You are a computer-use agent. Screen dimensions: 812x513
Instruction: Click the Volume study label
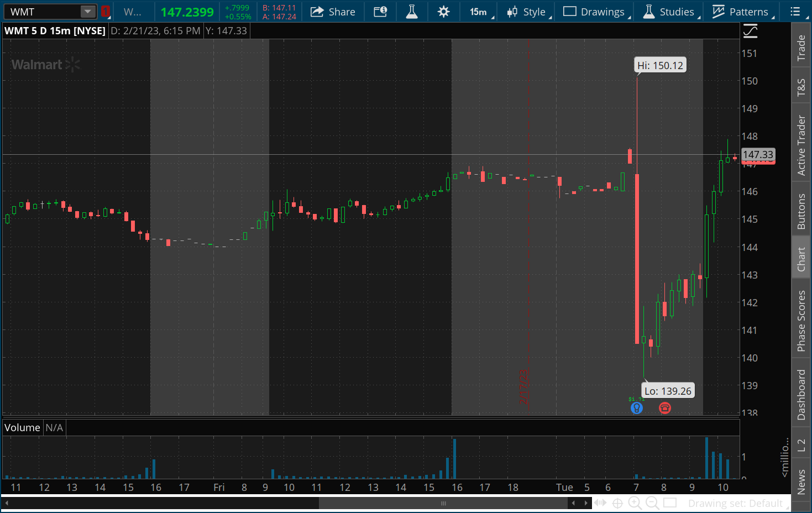(x=22, y=428)
